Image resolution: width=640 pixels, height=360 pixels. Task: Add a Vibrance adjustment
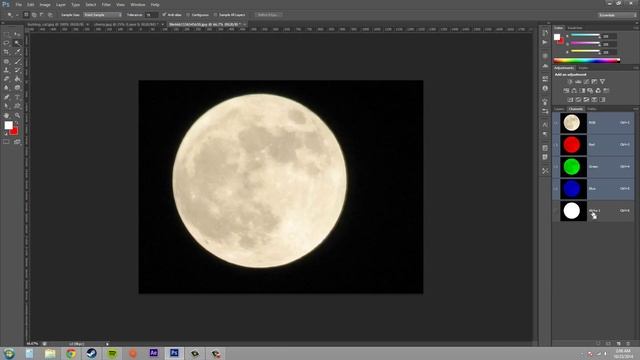pos(602,82)
